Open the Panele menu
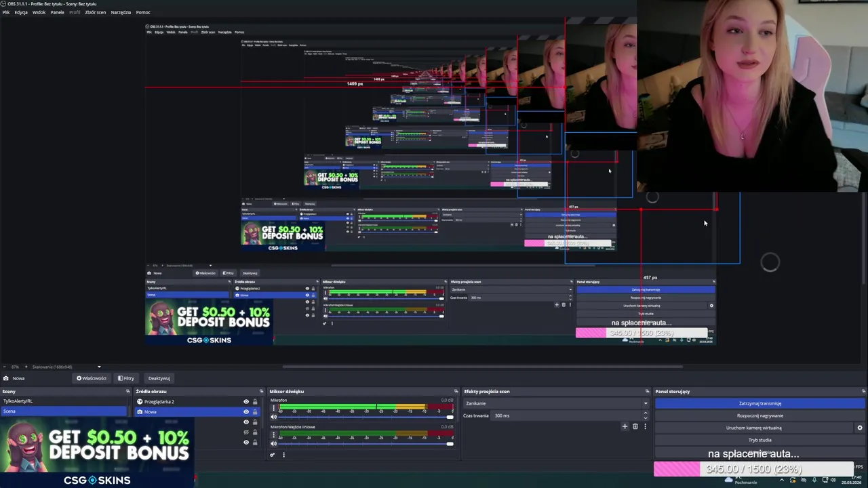 click(x=58, y=12)
